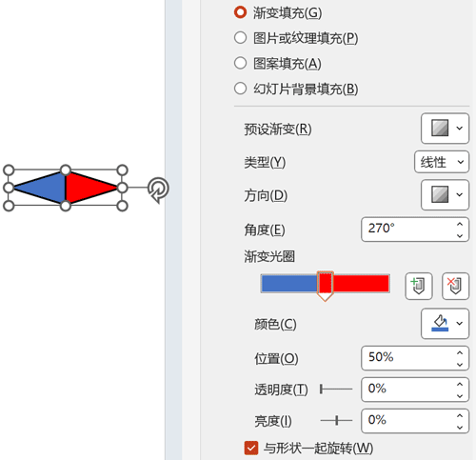Click the 透明度 slider track
Image resolution: width=476 pixels, height=460 pixels.
tap(336, 389)
